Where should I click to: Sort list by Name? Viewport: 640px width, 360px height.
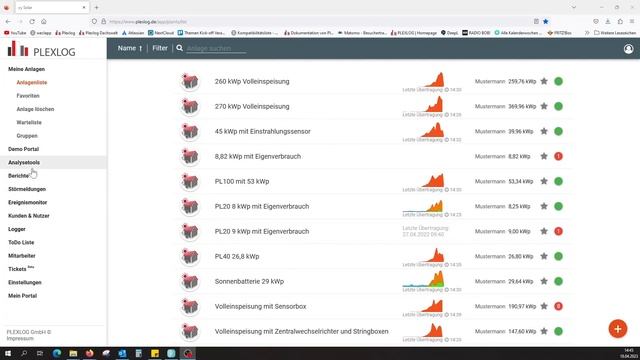[130, 48]
